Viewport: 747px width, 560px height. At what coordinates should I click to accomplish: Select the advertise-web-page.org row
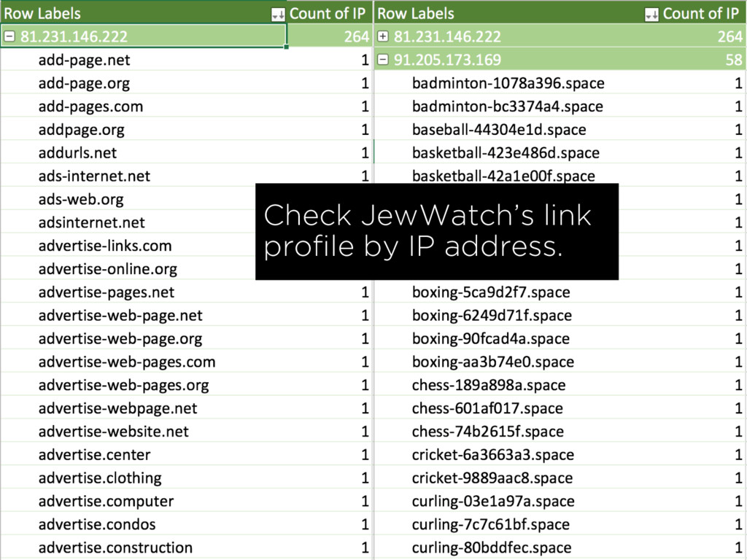pyautogui.click(x=186, y=338)
